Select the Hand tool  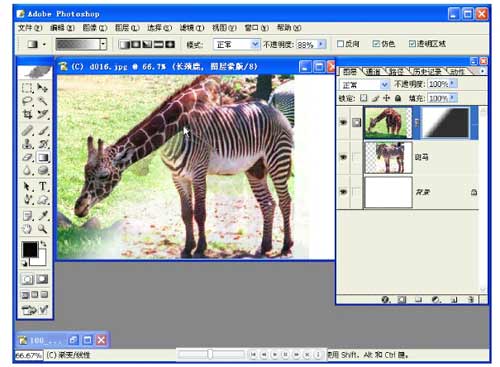(27, 229)
